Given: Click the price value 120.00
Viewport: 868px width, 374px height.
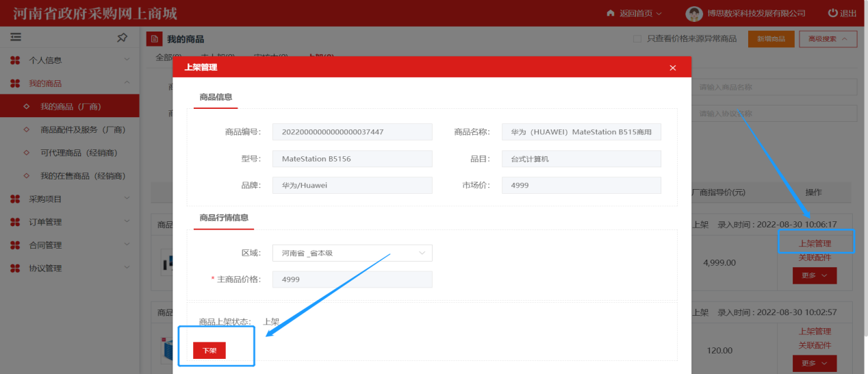Looking at the screenshot, I should (x=719, y=351).
